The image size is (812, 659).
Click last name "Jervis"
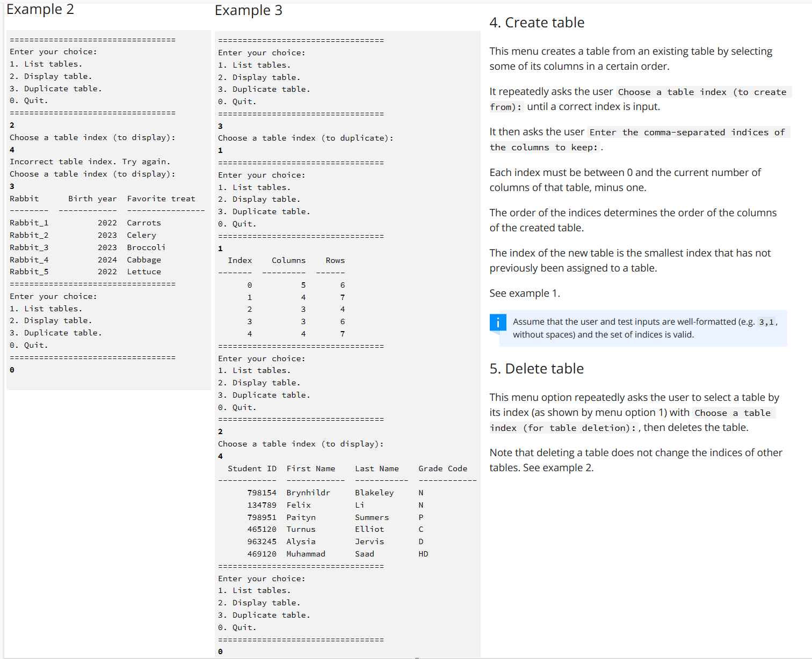(x=369, y=541)
